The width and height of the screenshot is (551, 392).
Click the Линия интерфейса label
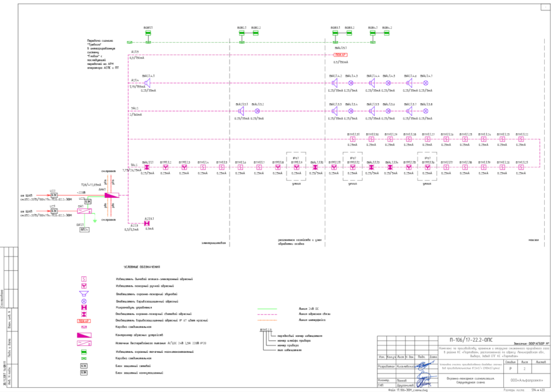(312, 320)
